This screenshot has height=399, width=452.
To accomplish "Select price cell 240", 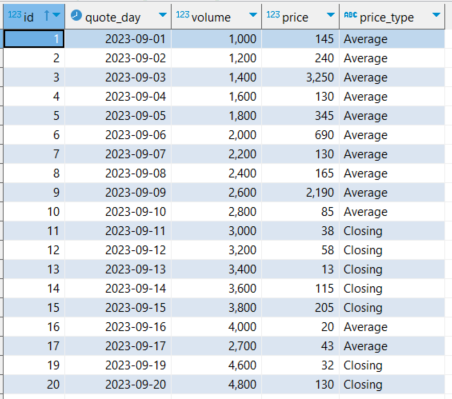I will 301,58.
